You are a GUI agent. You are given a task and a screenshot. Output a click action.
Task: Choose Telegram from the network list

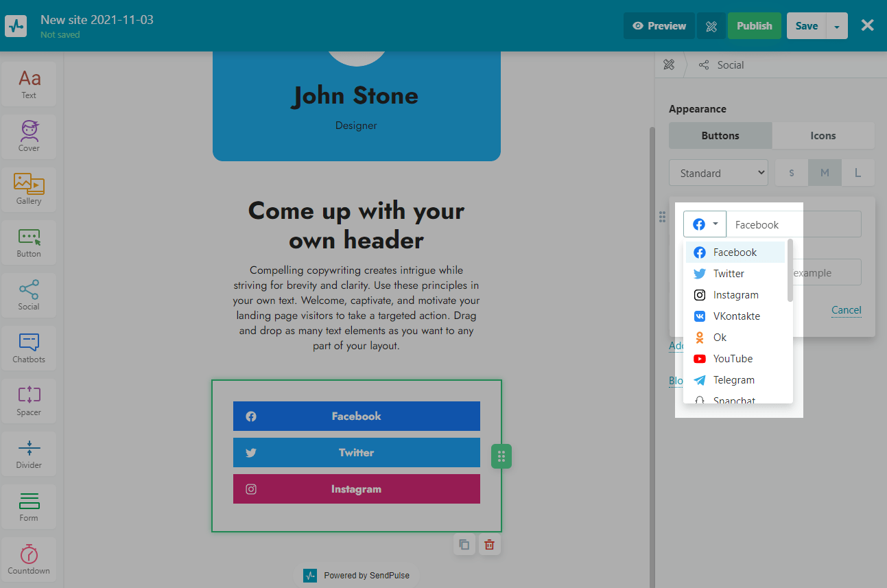735,380
